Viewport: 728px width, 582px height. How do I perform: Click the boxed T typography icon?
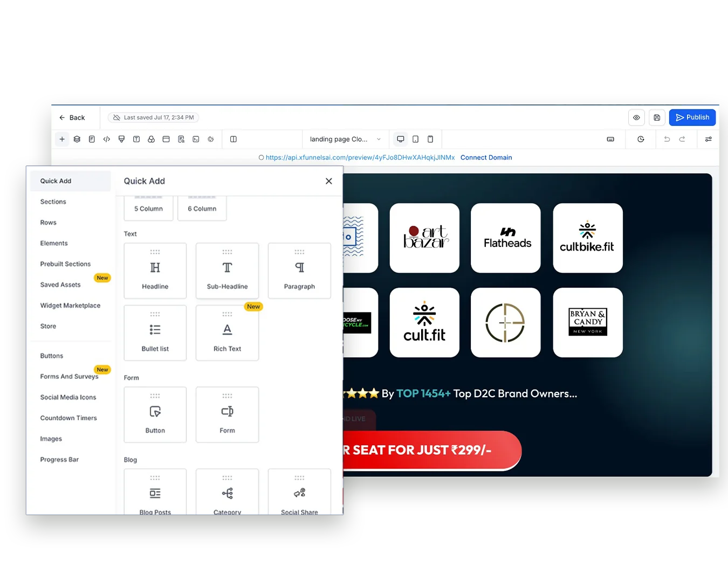pyautogui.click(x=136, y=139)
